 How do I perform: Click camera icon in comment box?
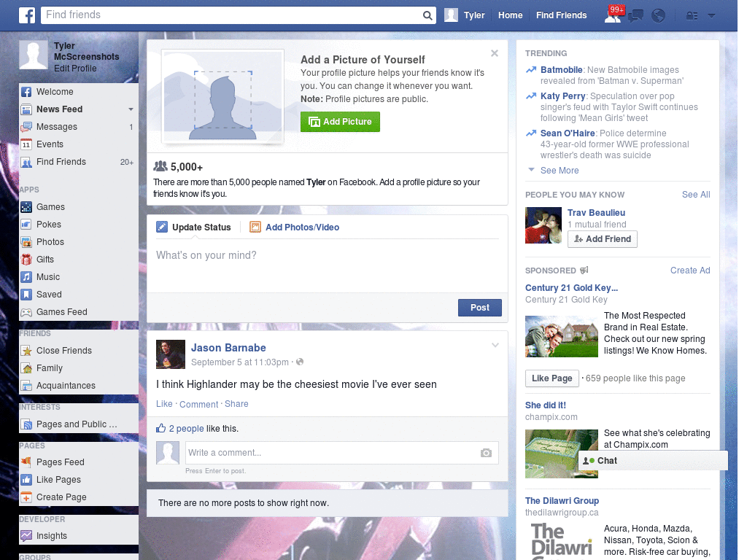pos(486,453)
